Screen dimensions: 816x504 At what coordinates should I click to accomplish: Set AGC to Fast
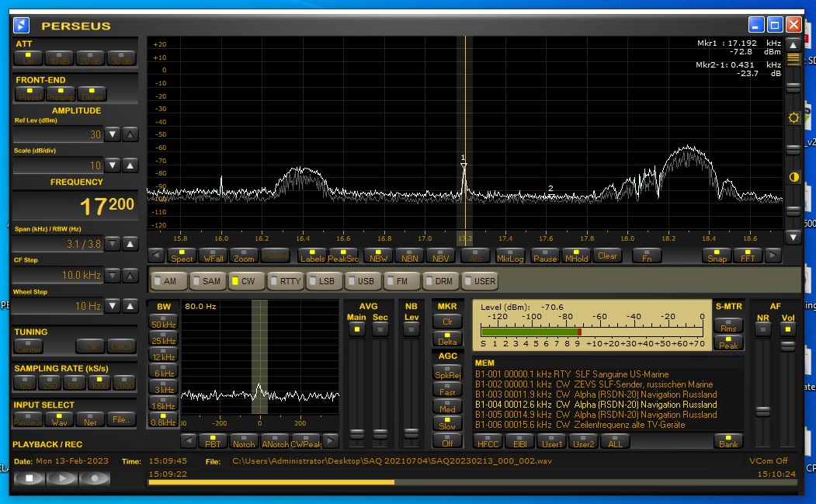point(447,390)
